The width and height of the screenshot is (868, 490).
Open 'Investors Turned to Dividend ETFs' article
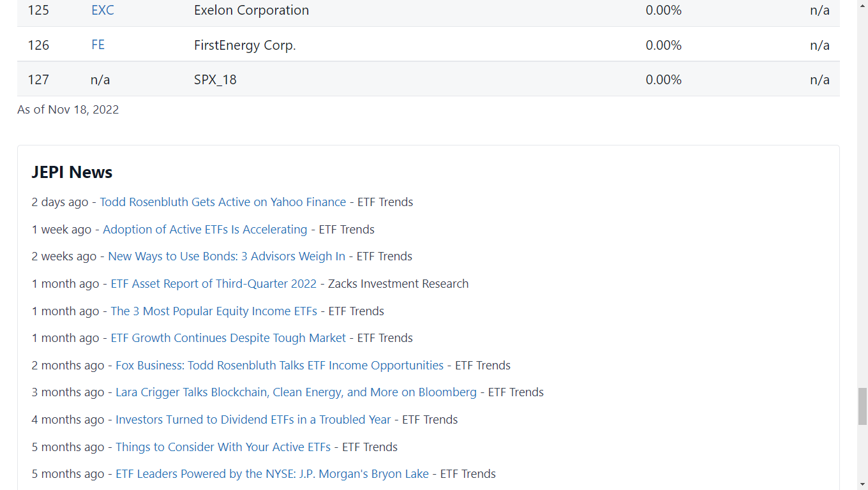(253, 420)
